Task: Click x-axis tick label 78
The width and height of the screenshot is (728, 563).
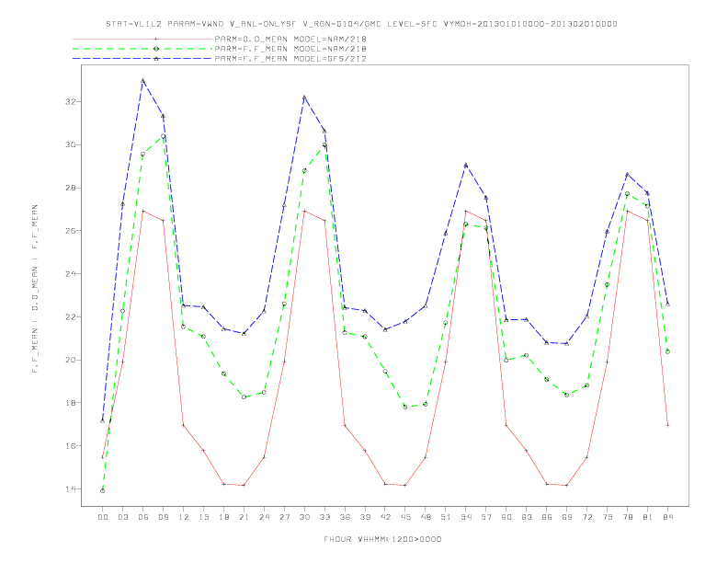Action: click(627, 517)
